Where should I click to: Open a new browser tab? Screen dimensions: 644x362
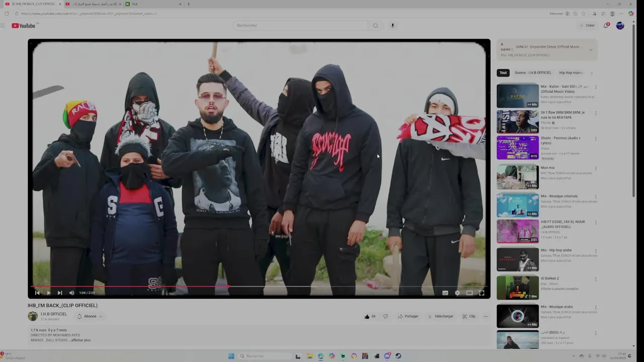pyautogui.click(x=189, y=4)
